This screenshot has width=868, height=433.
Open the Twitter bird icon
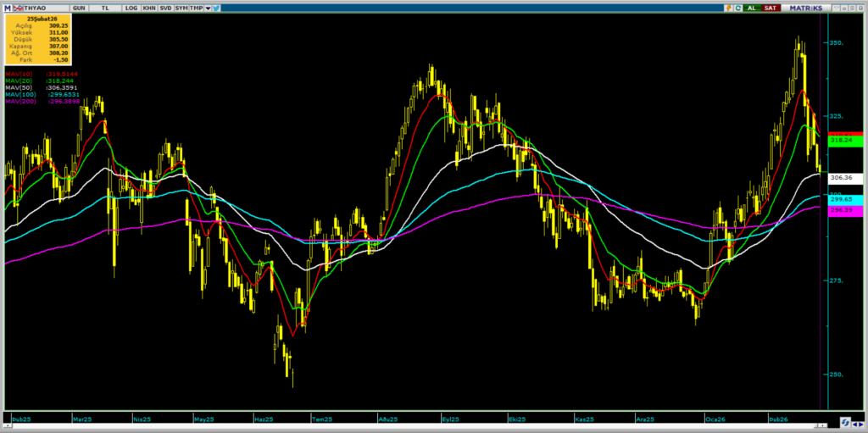(x=218, y=7)
